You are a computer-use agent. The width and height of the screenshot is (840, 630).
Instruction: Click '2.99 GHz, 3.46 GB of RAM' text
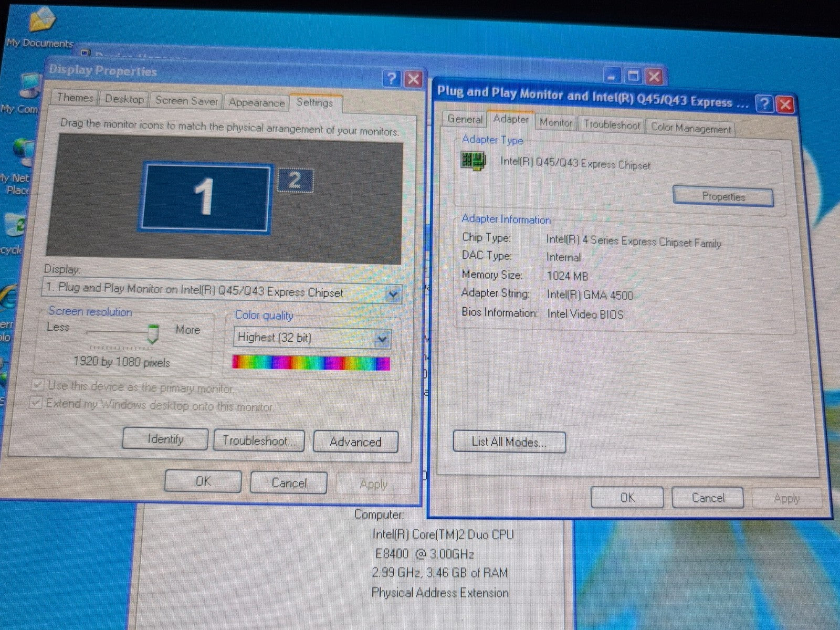440,573
